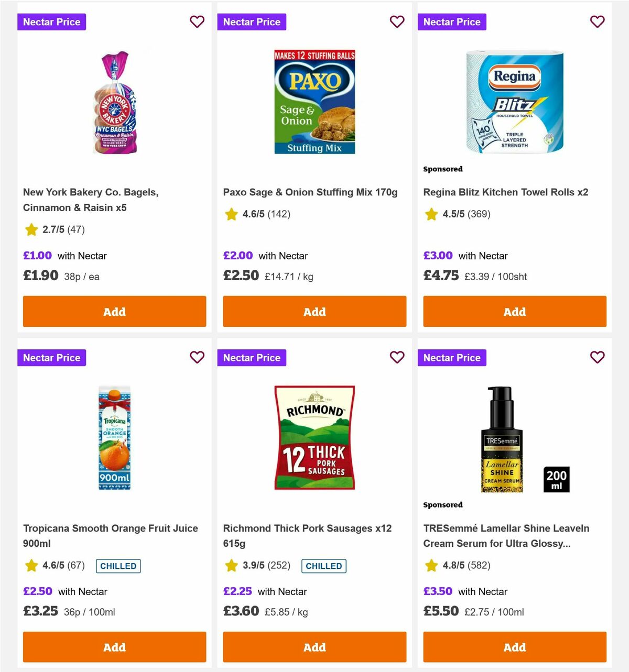This screenshot has width=629, height=672.
Task: Add Paxo Sage & Onion Stuffing Mix to basket
Action: pos(314,311)
